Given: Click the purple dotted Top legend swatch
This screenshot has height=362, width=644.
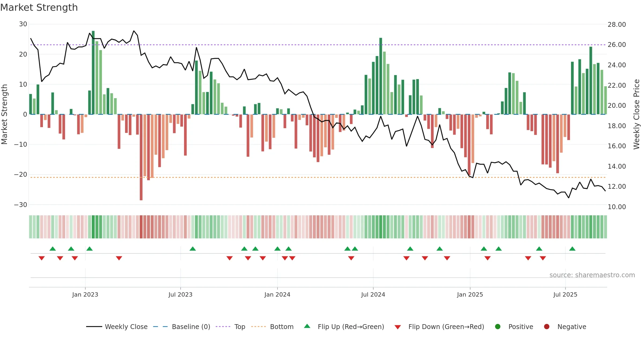Looking at the screenshot, I should point(223,327).
